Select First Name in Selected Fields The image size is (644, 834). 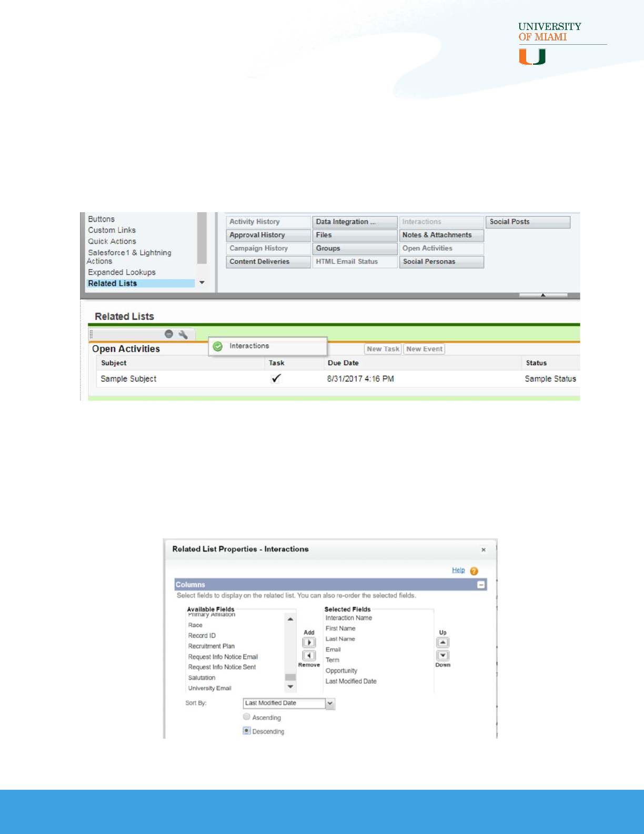pos(340,629)
